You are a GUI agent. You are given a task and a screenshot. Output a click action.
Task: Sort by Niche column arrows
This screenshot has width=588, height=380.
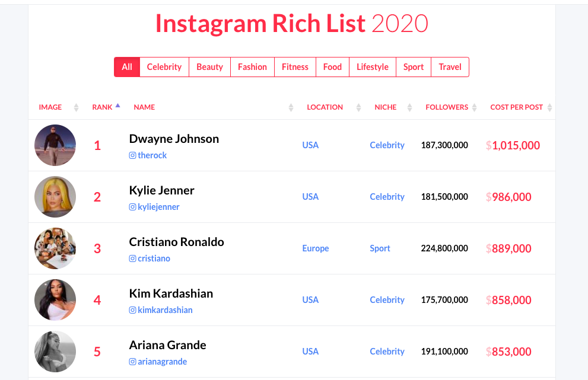(x=409, y=107)
